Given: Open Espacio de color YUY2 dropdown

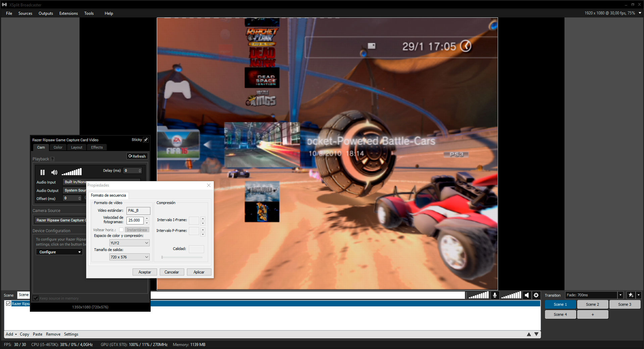Looking at the screenshot, I should [129, 243].
